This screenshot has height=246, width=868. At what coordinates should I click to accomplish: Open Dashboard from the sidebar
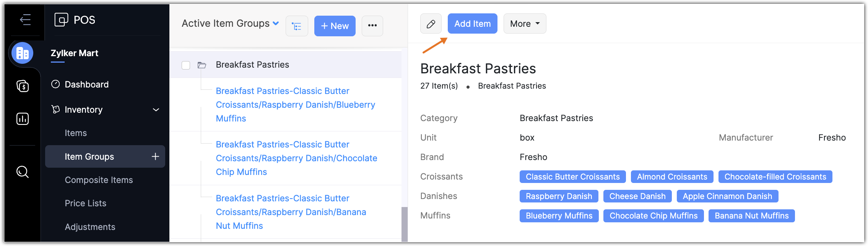pos(86,84)
